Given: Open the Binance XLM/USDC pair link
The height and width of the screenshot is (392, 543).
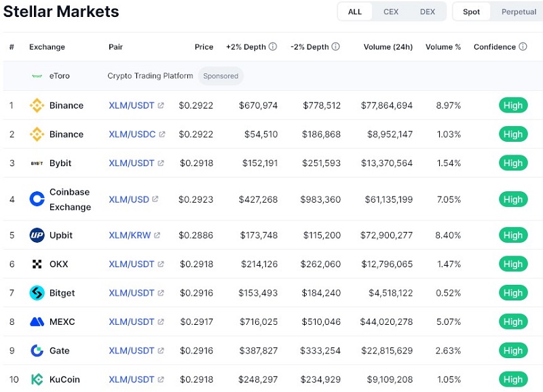Looking at the screenshot, I should [132, 134].
